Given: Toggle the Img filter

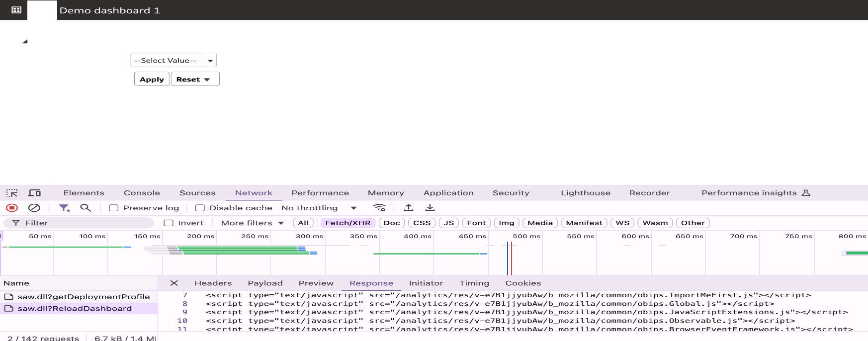Looking at the screenshot, I should point(507,223).
